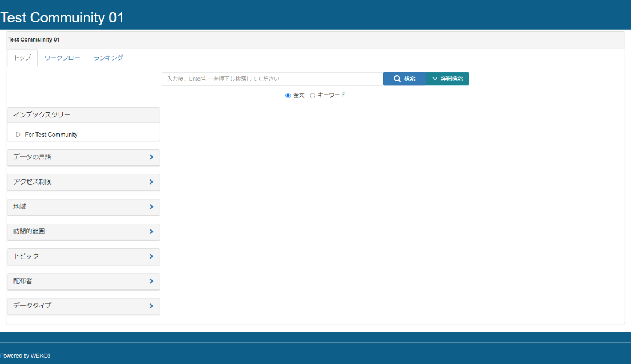Select the キーワード radio button
The height and width of the screenshot is (364, 631).
313,95
